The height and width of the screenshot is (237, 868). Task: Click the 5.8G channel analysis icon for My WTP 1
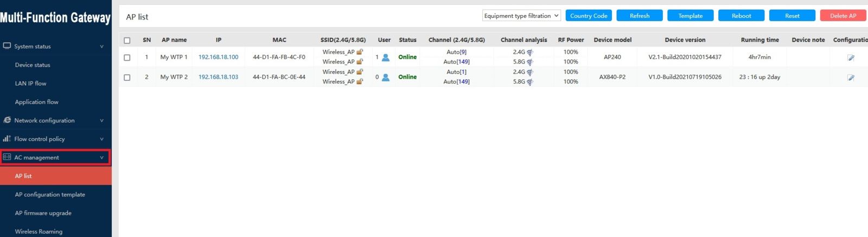point(529,62)
